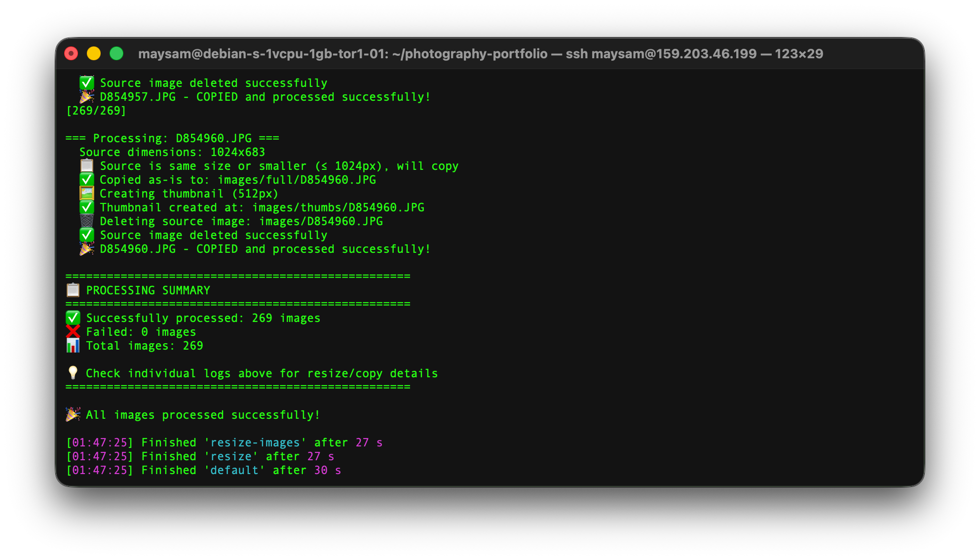The height and width of the screenshot is (560, 980).
Task: Click the 'resize-images' task name in log
Action: tap(255, 442)
